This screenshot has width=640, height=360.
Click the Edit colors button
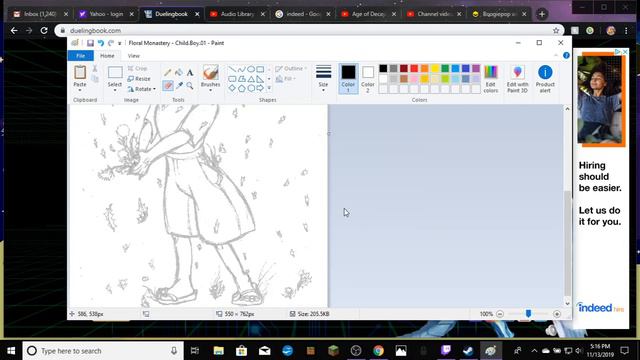[x=491, y=79]
